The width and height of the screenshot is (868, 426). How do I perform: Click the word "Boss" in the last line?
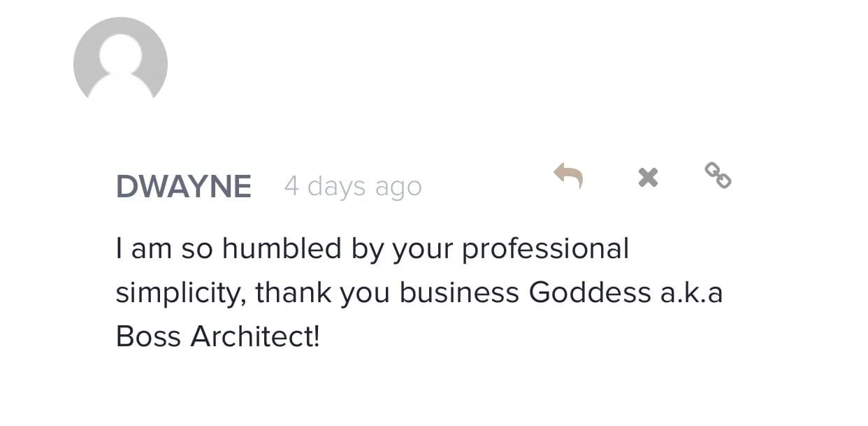(149, 336)
